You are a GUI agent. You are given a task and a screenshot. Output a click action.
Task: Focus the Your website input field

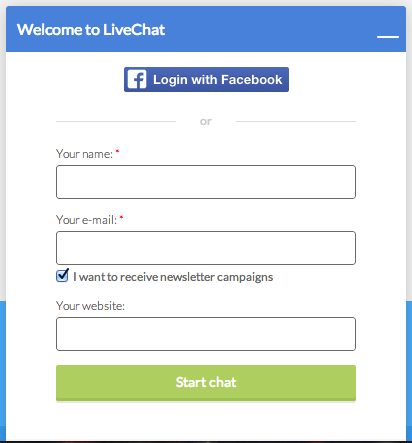pos(206,334)
